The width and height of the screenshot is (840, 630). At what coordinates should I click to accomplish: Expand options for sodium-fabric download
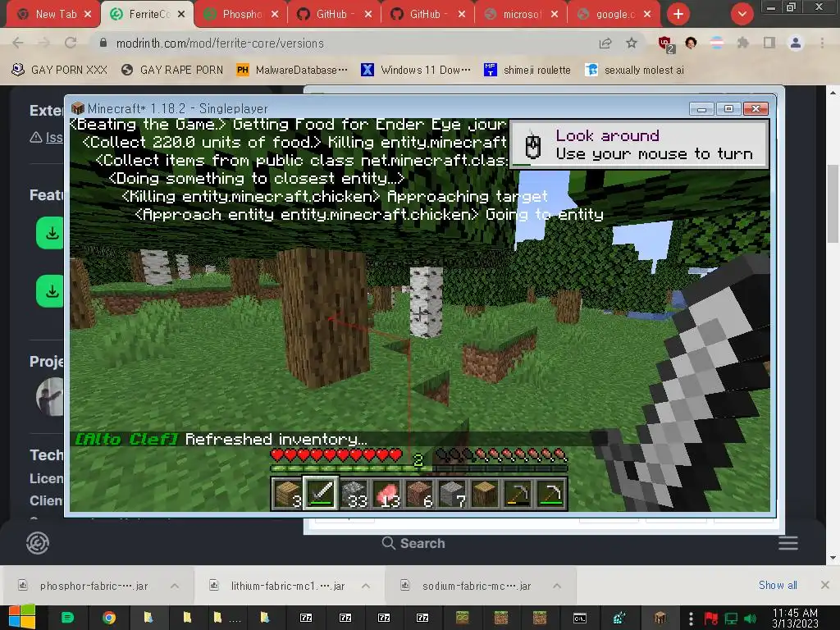557,586
